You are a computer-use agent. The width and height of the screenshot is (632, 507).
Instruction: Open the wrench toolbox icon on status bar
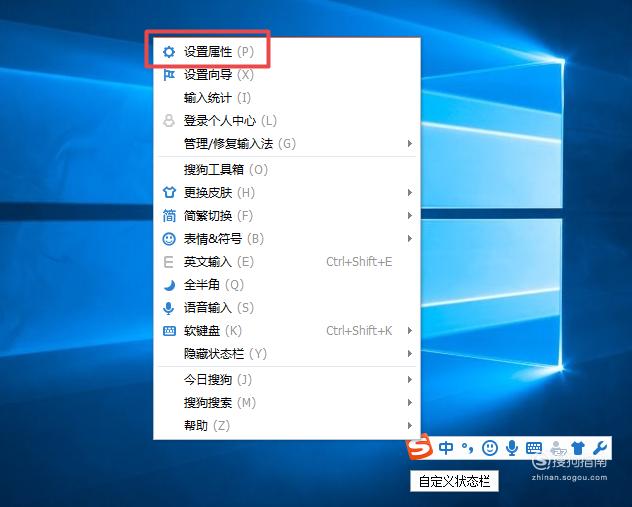[600, 448]
